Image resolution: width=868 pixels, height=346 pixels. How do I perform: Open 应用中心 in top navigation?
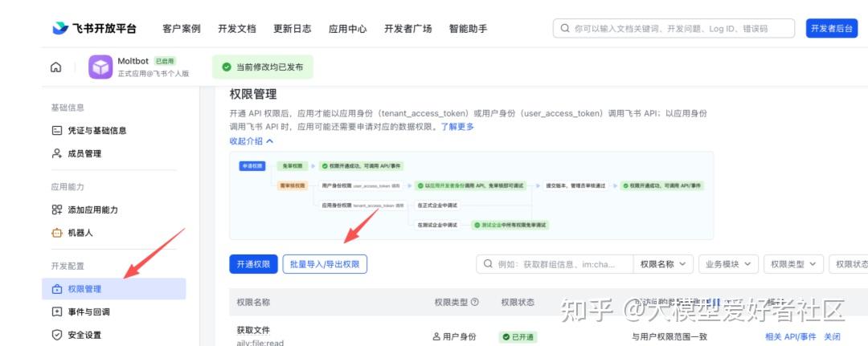(347, 29)
